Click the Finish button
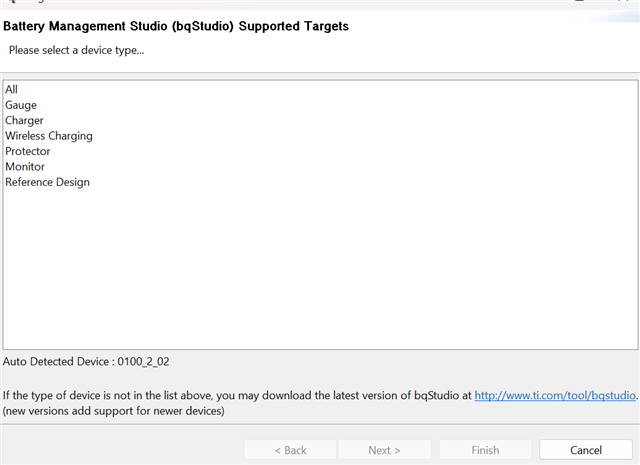The height and width of the screenshot is (465, 640). pos(485,450)
